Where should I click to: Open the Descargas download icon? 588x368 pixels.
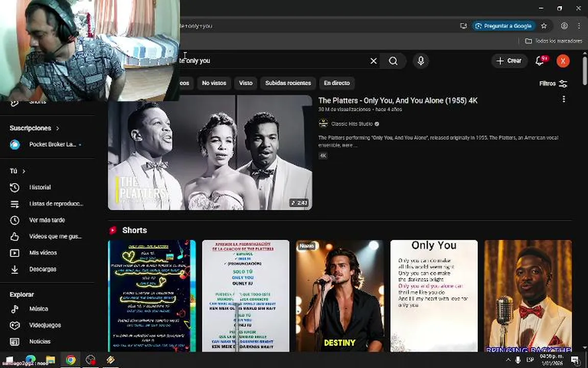15,269
